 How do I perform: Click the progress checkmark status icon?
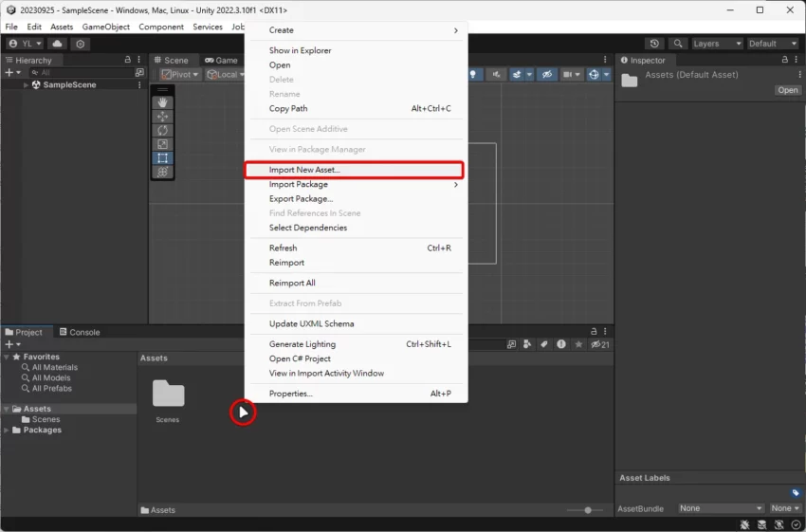[x=797, y=524]
